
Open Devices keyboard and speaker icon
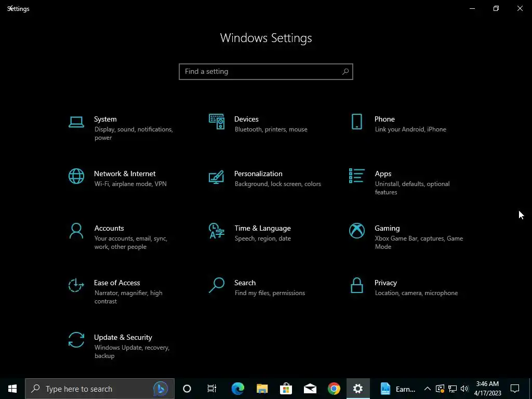pyautogui.click(x=217, y=122)
